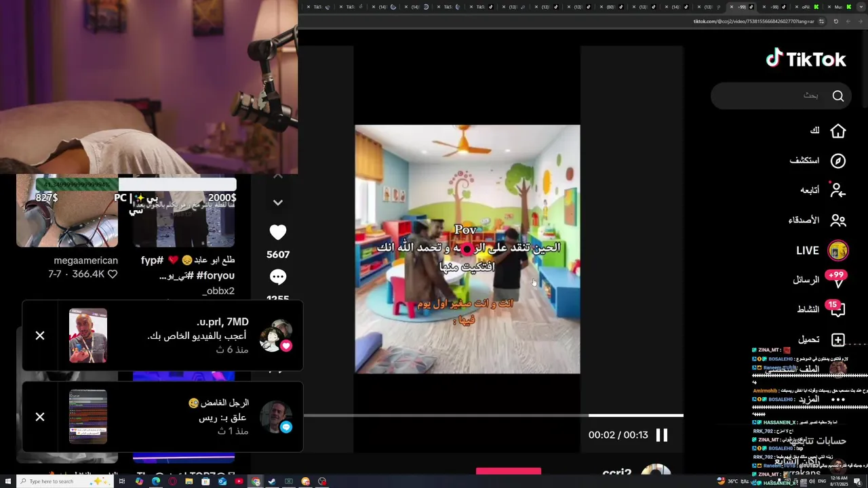
Task: Open the .u.prl, 7MD user avatar
Action: [x=275, y=335]
